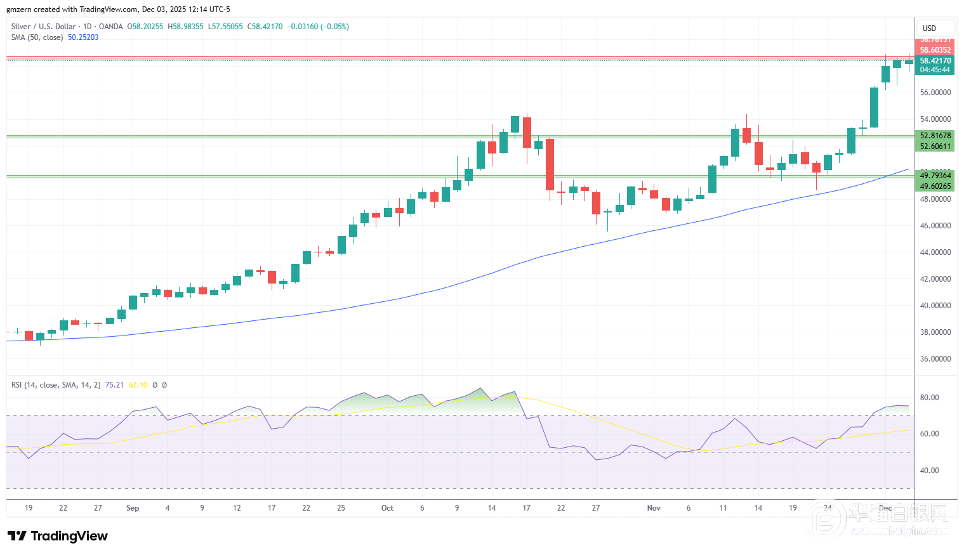
Task: Click the 36.00000 price axis tick
Action: (936, 358)
